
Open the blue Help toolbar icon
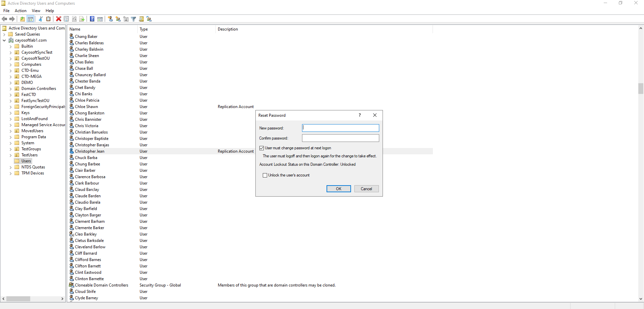pyautogui.click(x=92, y=19)
